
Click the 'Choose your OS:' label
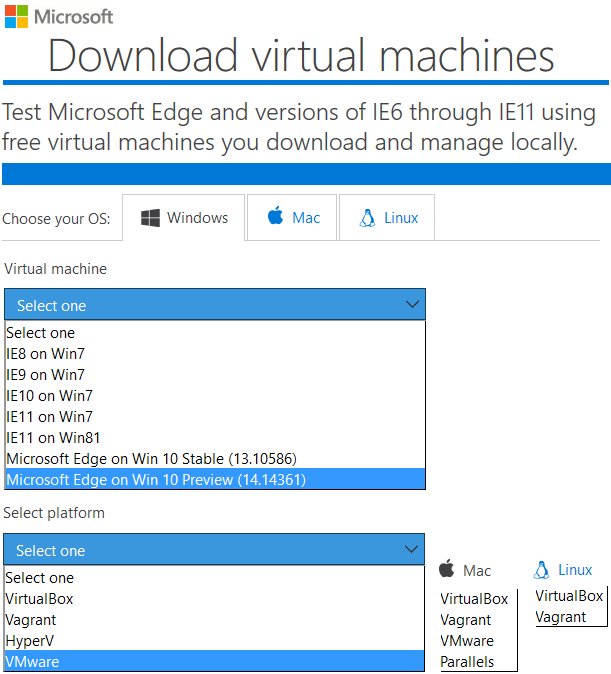[x=56, y=218]
